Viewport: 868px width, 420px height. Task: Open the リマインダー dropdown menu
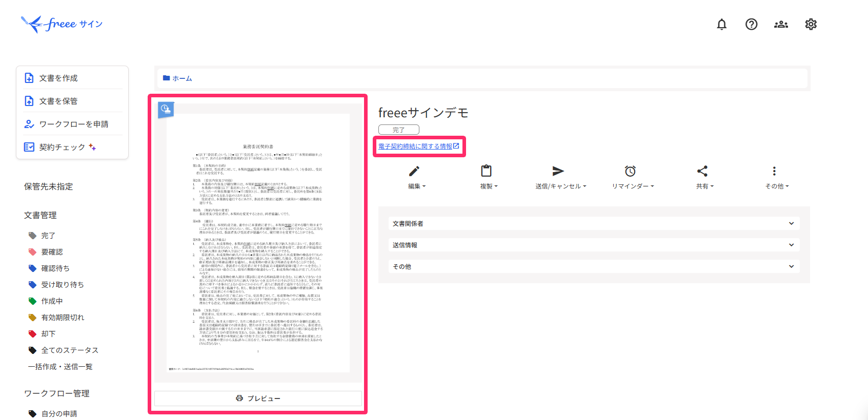pos(633,186)
